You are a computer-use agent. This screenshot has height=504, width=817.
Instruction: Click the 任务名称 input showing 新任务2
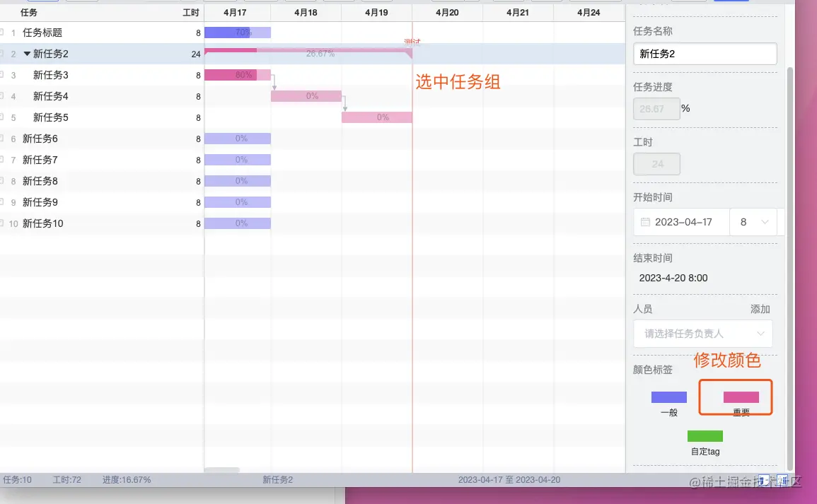705,53
